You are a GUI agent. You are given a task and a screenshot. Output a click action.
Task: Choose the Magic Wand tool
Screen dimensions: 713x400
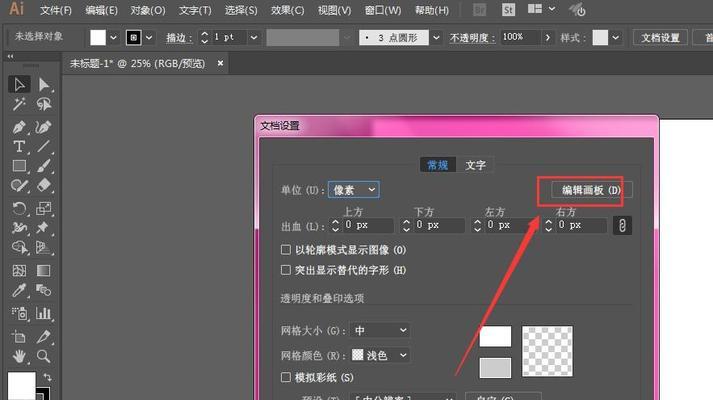pos(19,104)
